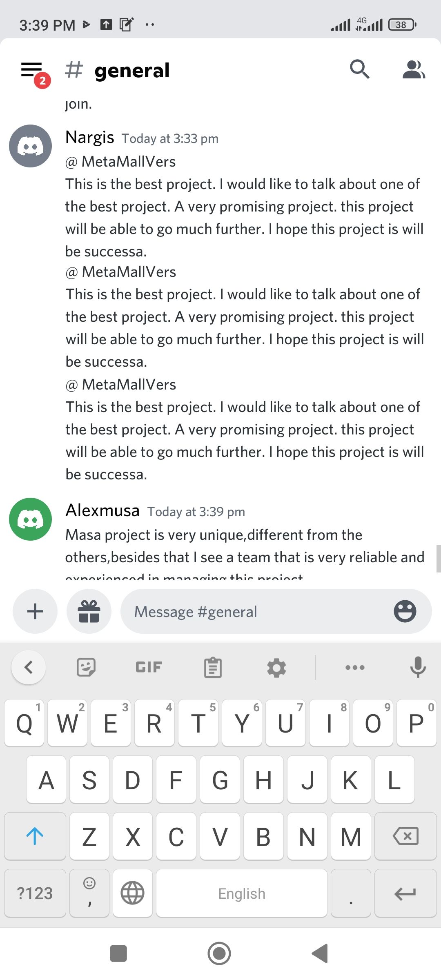This screenshot has height=980, width=441.
Task: Tap the plus attachment button
Action: coord(35,611)
